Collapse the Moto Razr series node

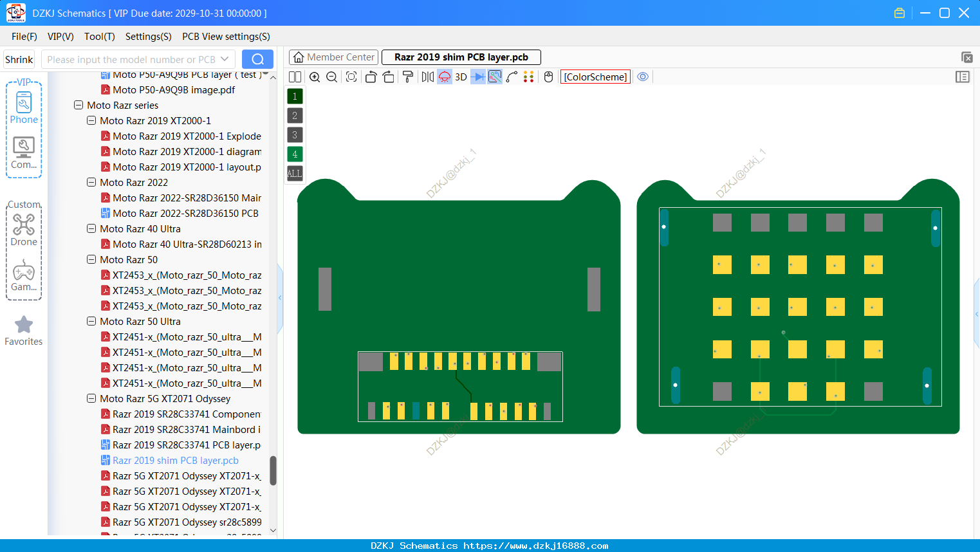pos(79,105)
